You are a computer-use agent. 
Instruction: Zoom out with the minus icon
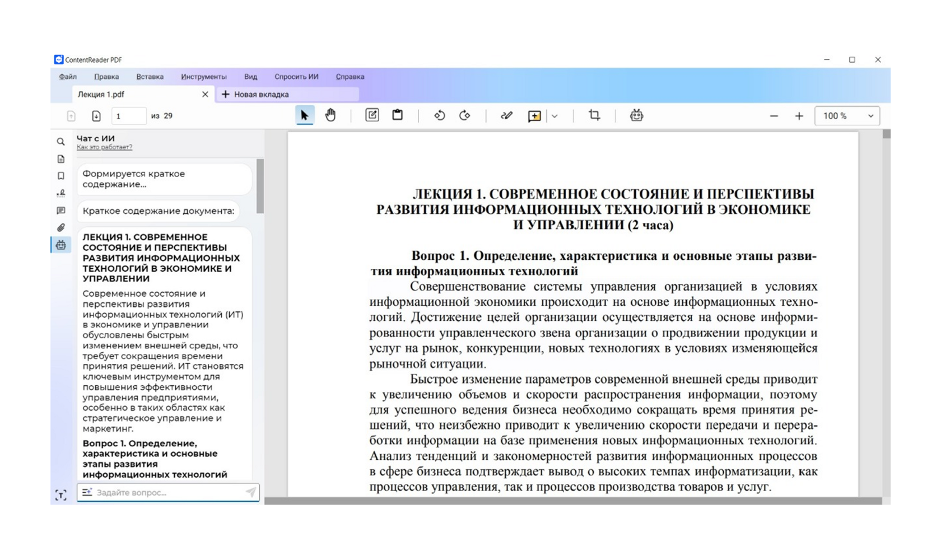coord(774,116)
